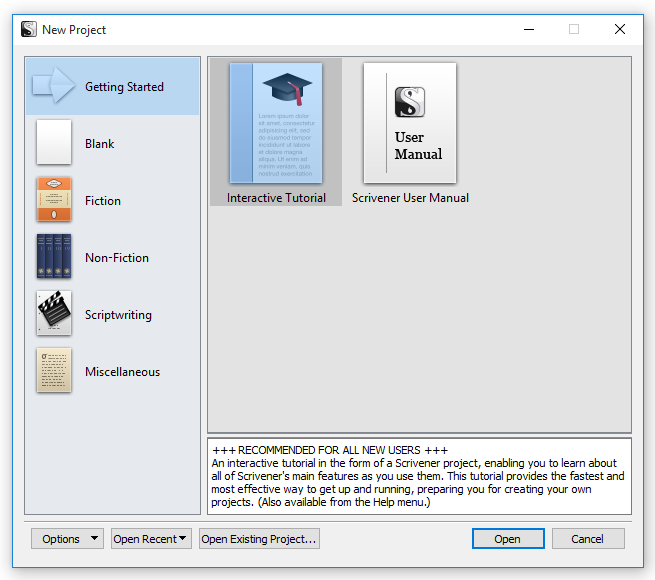The height and width of the screenshot is (580, 655).
Task: Select the Getting Started arrow icon
Action: [x=54, y=85]
